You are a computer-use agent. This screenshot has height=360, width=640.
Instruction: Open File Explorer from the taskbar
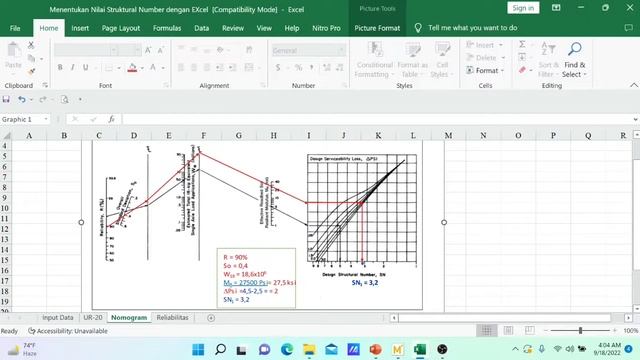[309, 349]
